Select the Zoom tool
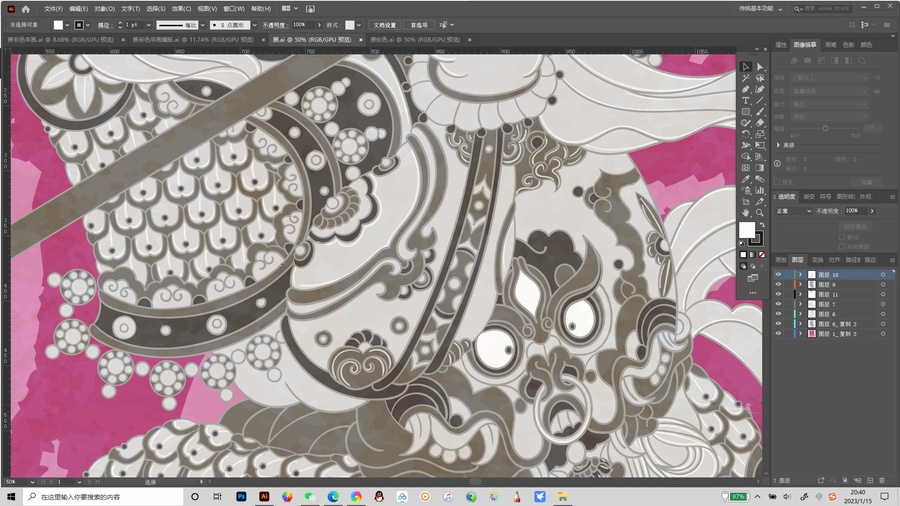 tap(760, 212)
